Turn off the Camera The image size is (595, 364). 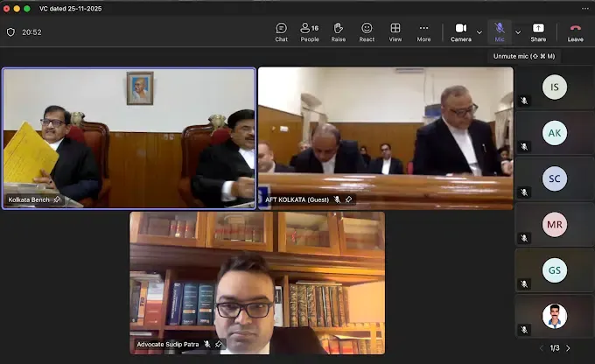(x=460, y=32)
